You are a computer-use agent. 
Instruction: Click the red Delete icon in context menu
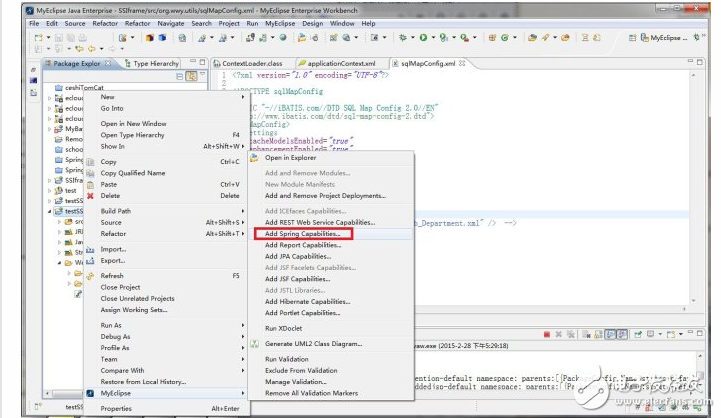(90, 196)
